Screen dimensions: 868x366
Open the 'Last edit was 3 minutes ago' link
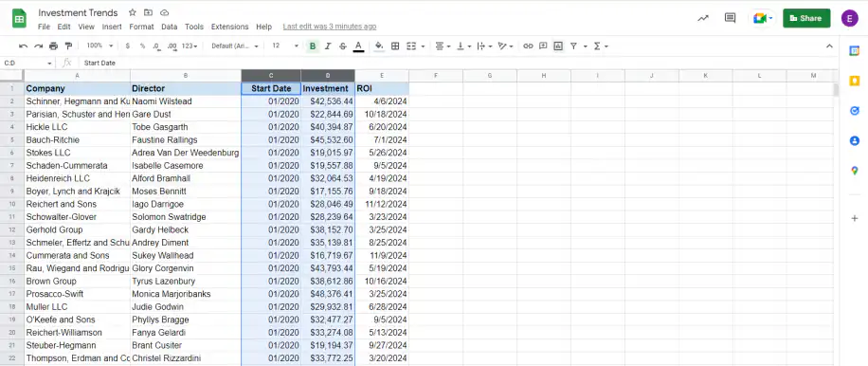330,27
